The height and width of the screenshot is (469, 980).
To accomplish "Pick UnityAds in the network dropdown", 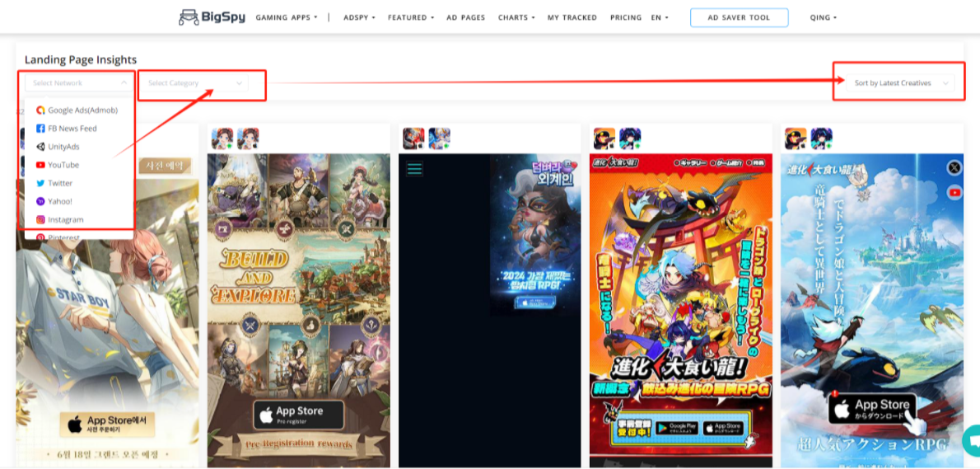I will [x=63, y=147].
